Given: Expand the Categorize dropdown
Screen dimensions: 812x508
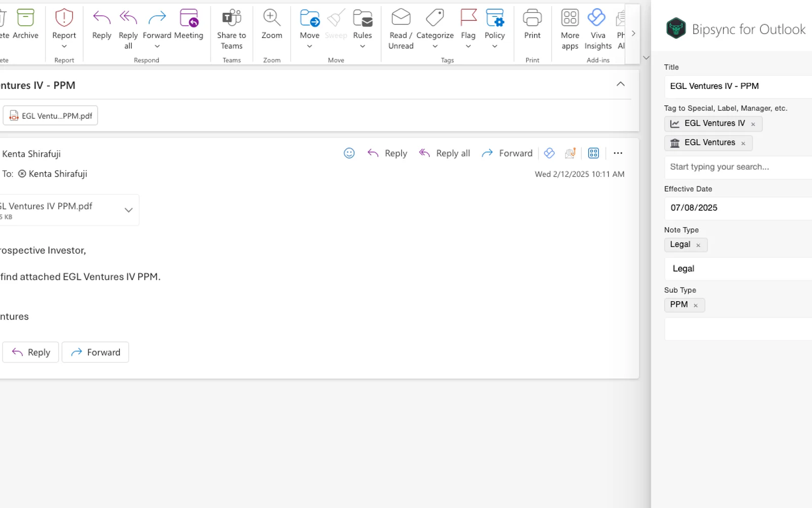Looking at the screenshot, I should click(435, 46).
